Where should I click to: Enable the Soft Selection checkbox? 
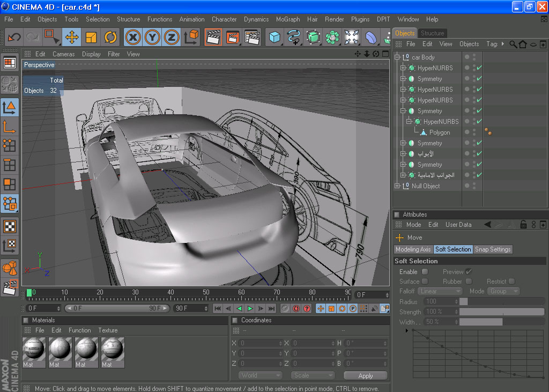click(425, 272)
